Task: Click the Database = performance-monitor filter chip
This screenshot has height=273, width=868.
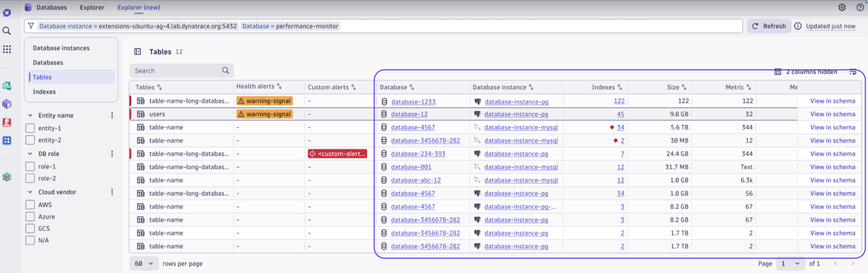Action: [290, 26]
